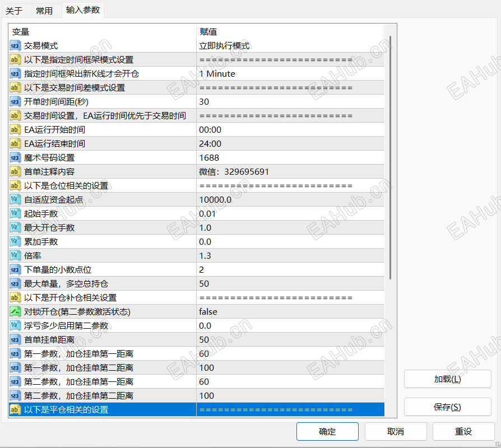Click the integer icon beside 下单量的小数点位
Screen dimensions: 501x448
[15, 269]
